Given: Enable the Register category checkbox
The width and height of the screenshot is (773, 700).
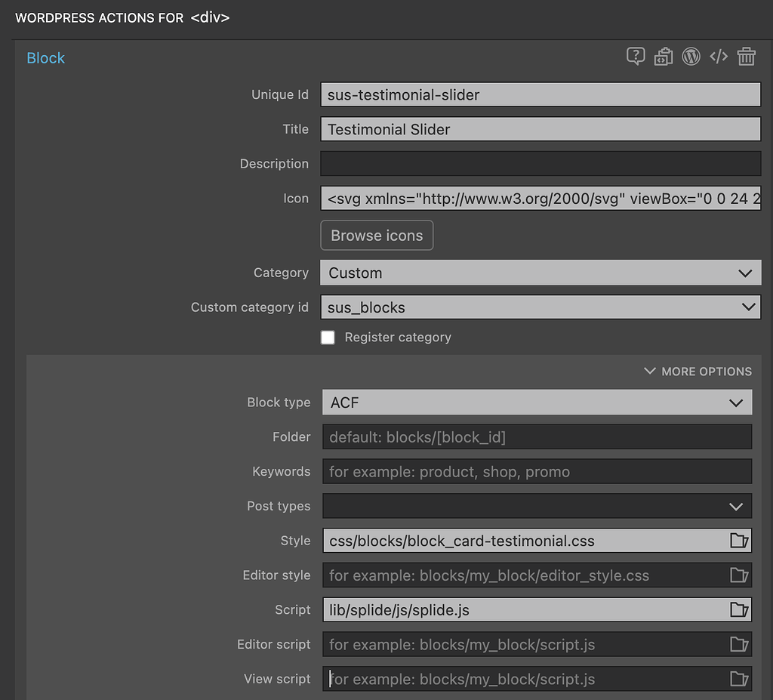Looking at the screenshot, I should pyautogui.click(x=328, y=338).
